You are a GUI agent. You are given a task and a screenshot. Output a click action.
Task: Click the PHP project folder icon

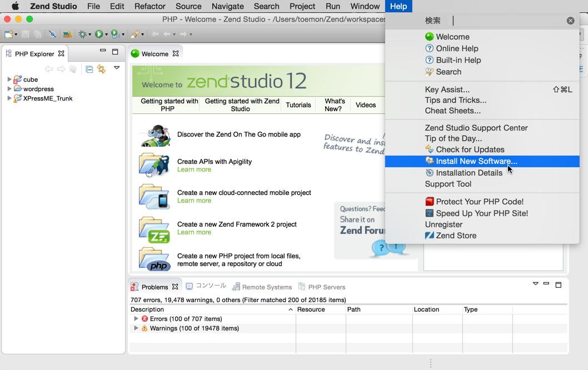tap(154, 259)
